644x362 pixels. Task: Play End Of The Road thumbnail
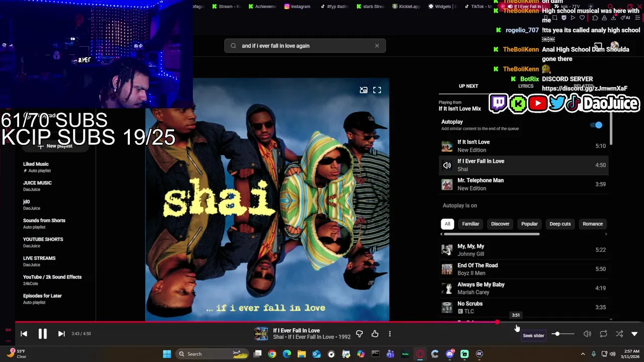[x=447, y=269]
